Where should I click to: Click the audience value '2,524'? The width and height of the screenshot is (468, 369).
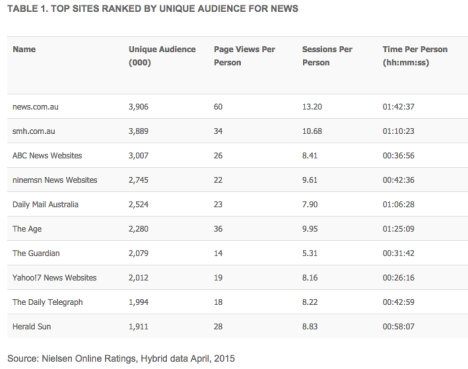click(x=138, y=205)
